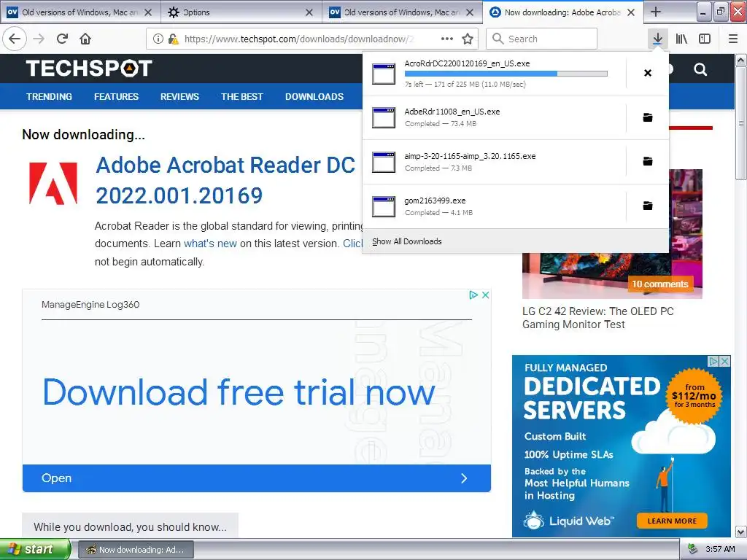This screenshot has width=747, height=560.
Task: Cancel the AcroRdrDC2200120169 download
Action: (x=648, y=73)
